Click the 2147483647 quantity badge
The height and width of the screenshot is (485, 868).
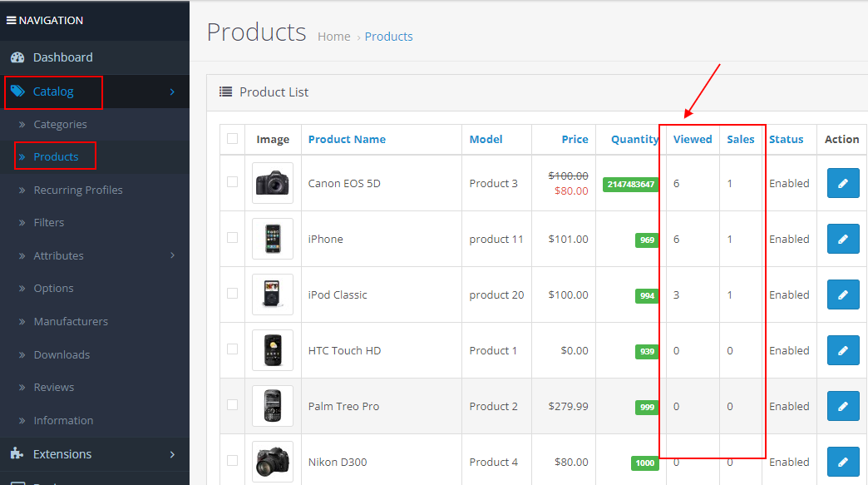(x=630, y=185)
